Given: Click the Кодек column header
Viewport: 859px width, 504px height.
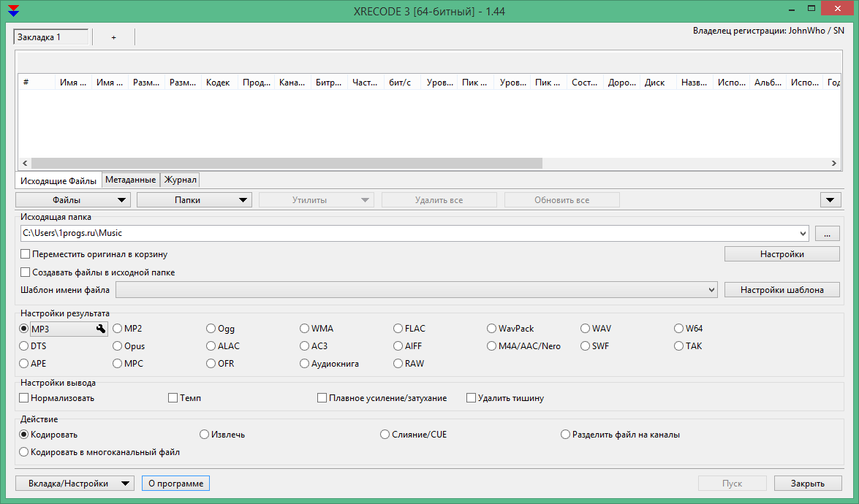Looking at the screenshot, I should 218,83.
